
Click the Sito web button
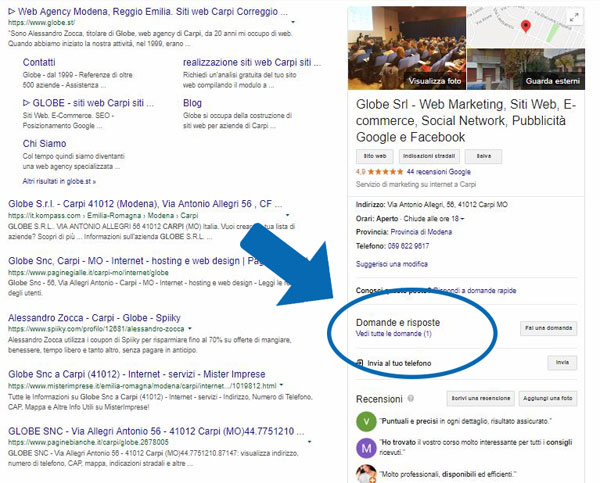pyautogui.click(x=375, y=156)
